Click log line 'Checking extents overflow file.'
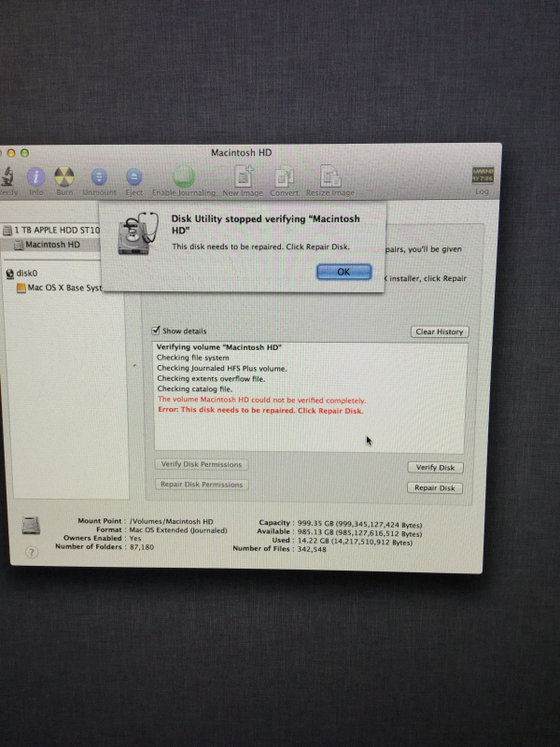The height and width of the screenshot is (747, 560). (211, 379)
